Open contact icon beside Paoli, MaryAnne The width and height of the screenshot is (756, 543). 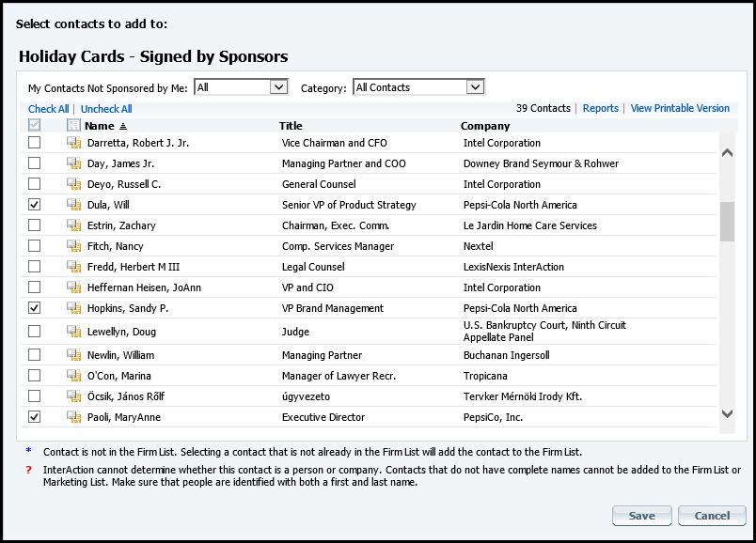click(73, 417)
